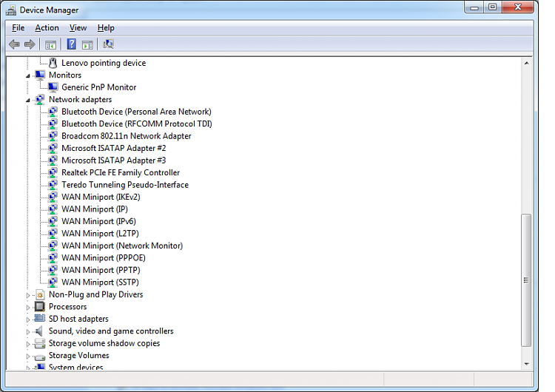Viewport: 555px width, 392px height.
Task: Click Scan for hardware changes icon
Action: click(108, 44)
